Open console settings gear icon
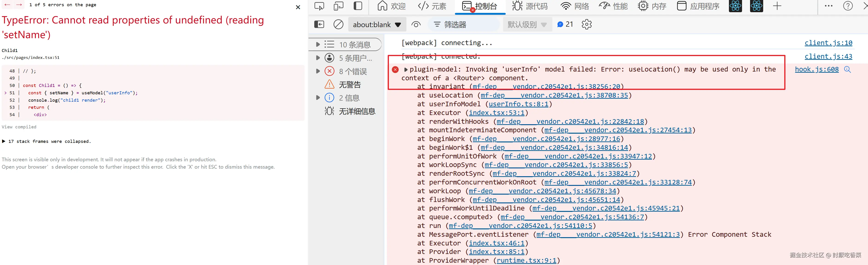868x265 pixels. pos(587,24)
